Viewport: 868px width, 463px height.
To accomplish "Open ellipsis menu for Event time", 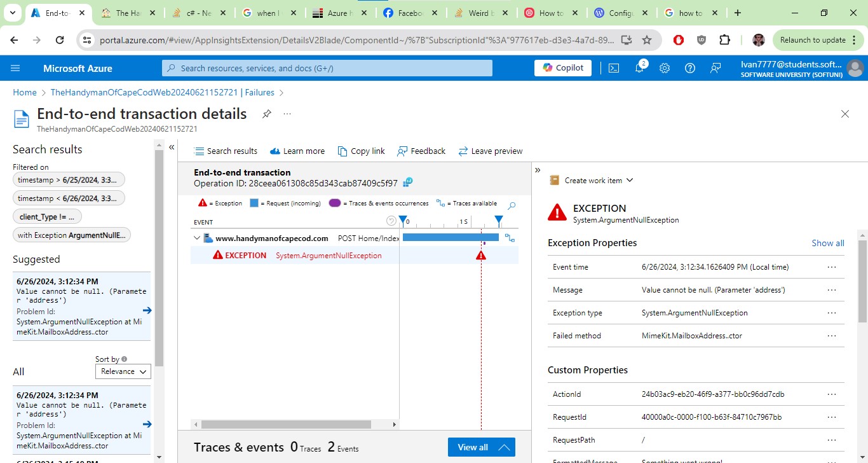I will pyautogui.click(x=832, y=267).
